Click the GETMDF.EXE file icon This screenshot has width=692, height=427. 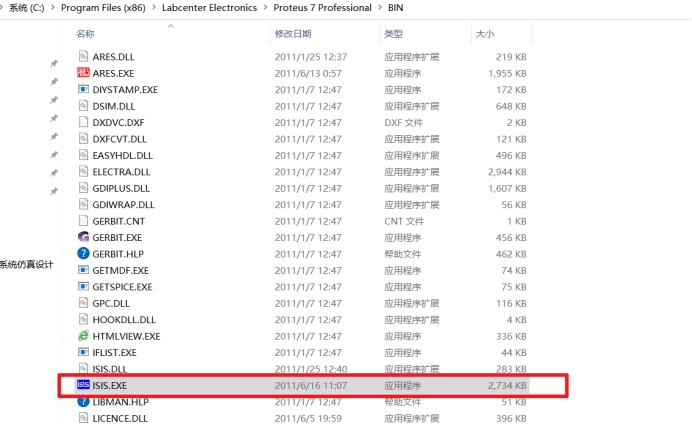pos(83,270)
